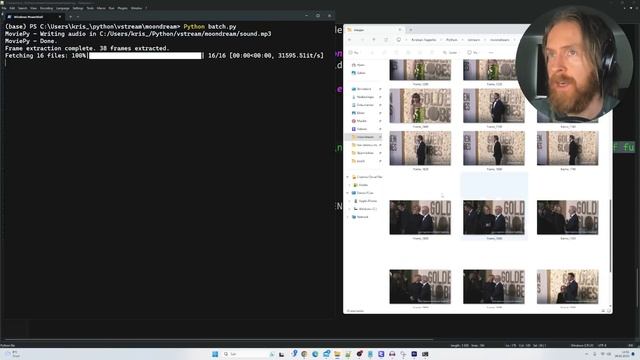Open File Explorer from the taskbar

337,354
